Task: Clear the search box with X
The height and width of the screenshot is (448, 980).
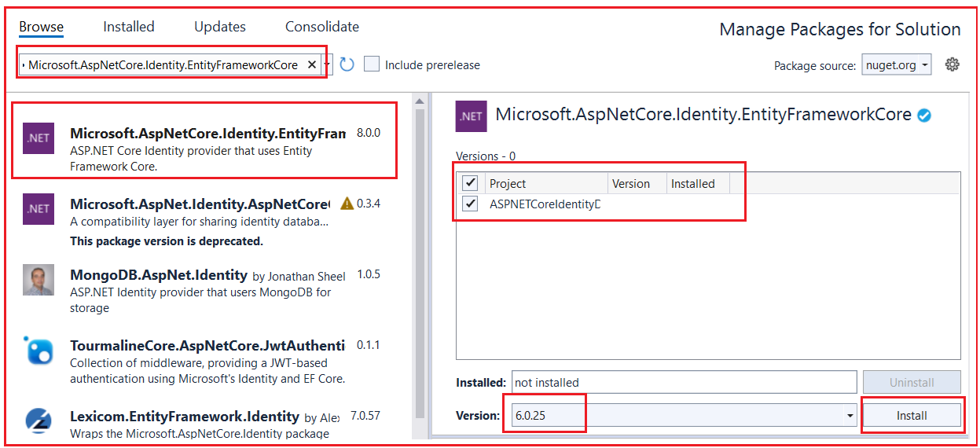Action: tap(312, 65)
